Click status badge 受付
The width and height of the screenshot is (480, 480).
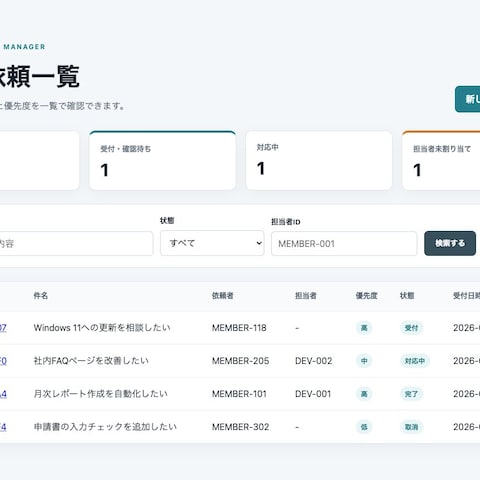click(411, 328)
